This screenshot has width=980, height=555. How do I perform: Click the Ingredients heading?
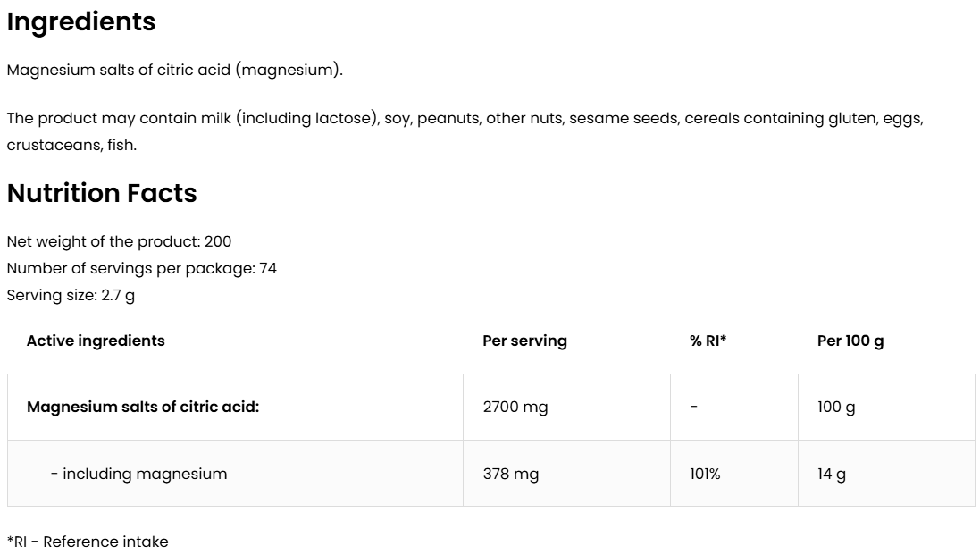pyautogui.click(x=81, y=22)
